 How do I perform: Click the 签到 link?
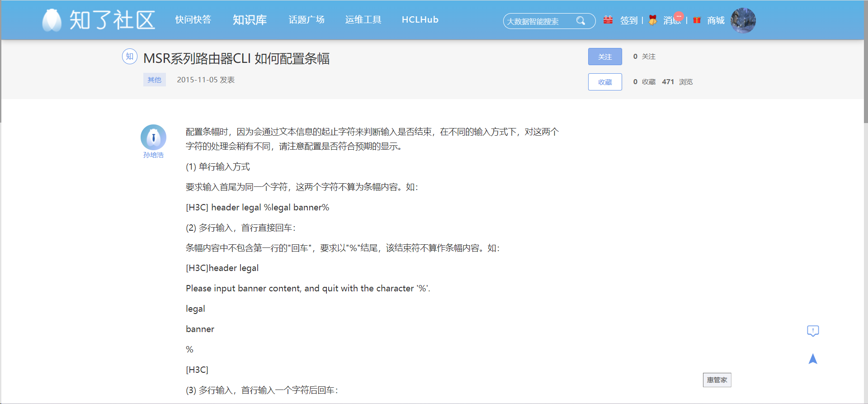629,20
